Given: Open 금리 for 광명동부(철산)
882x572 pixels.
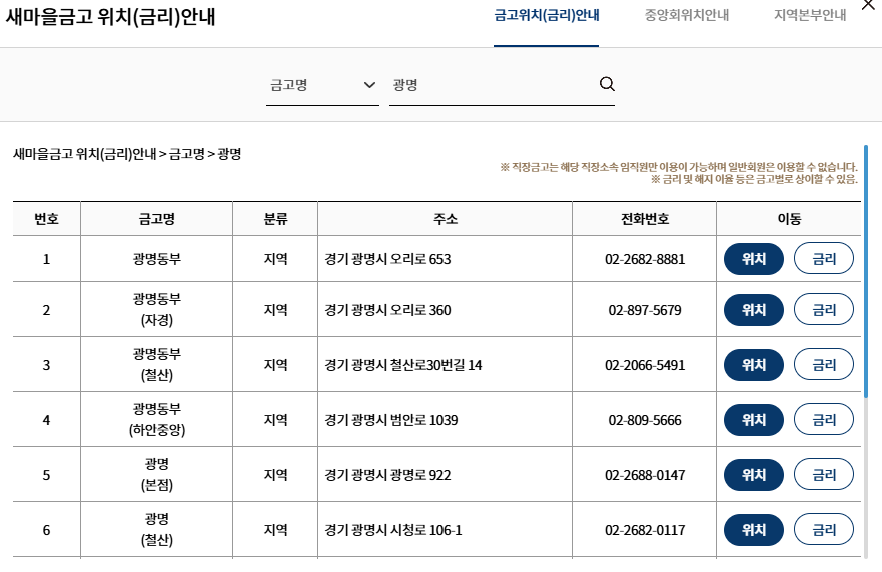Looking at the screenshot, I should coord(824,364).
